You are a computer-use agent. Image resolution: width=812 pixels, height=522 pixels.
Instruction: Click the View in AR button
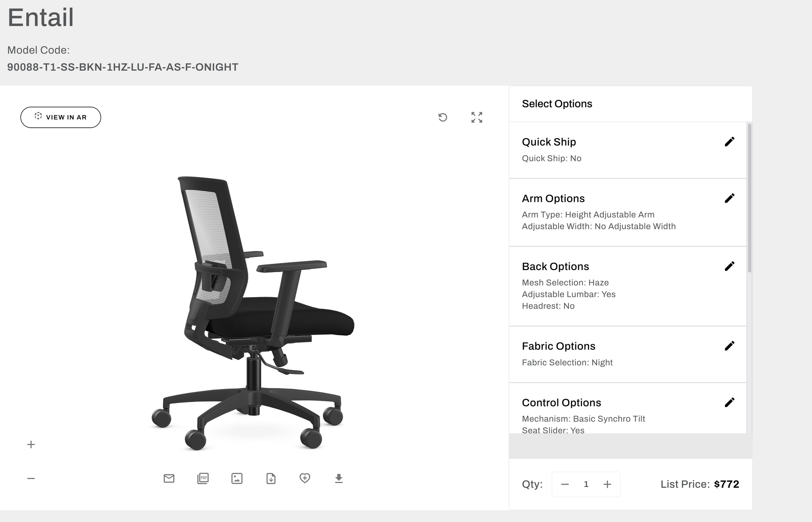click(61, 117)
